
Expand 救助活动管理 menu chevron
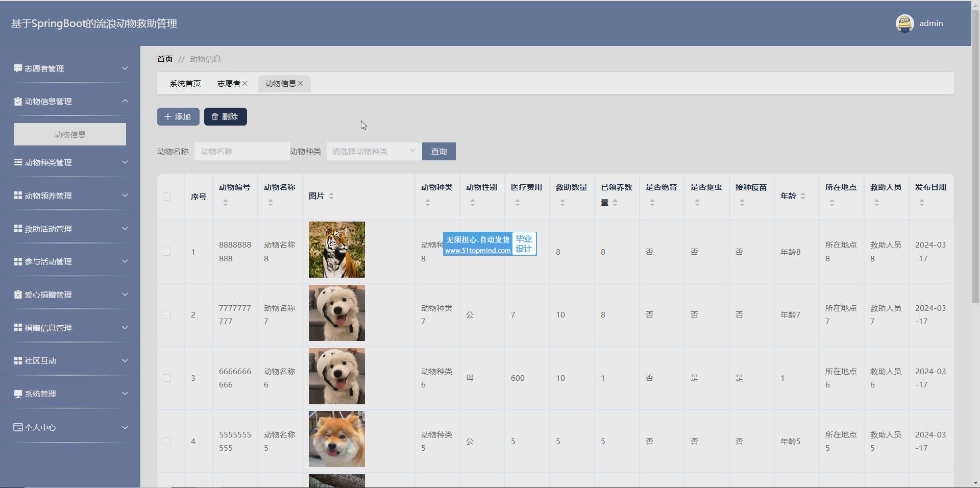point(125,229)
